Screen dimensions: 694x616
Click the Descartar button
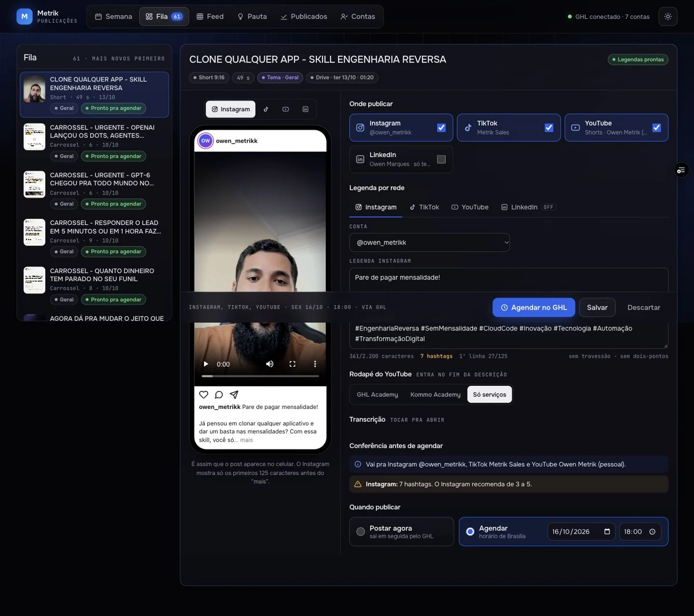coord(644,308)
